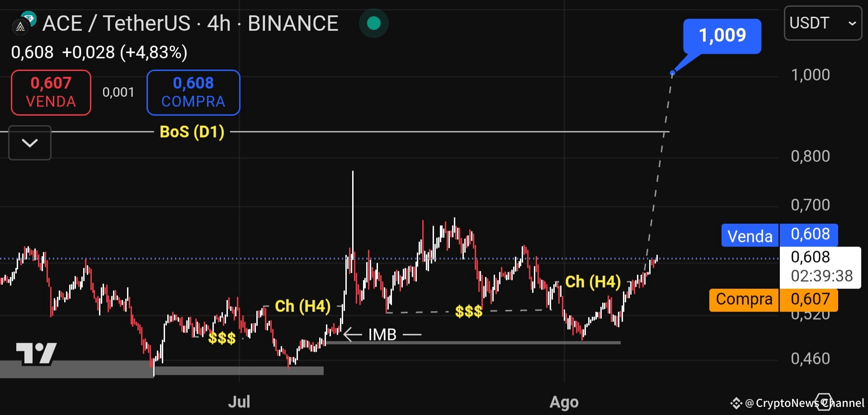
Task: Select the $$$ label below the dashed line
Action: [x=468, y=311]
